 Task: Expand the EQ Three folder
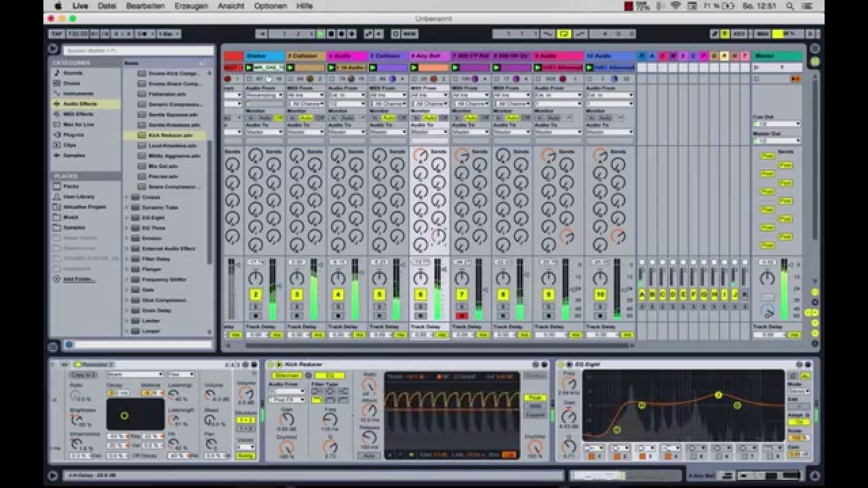(127, 228)
